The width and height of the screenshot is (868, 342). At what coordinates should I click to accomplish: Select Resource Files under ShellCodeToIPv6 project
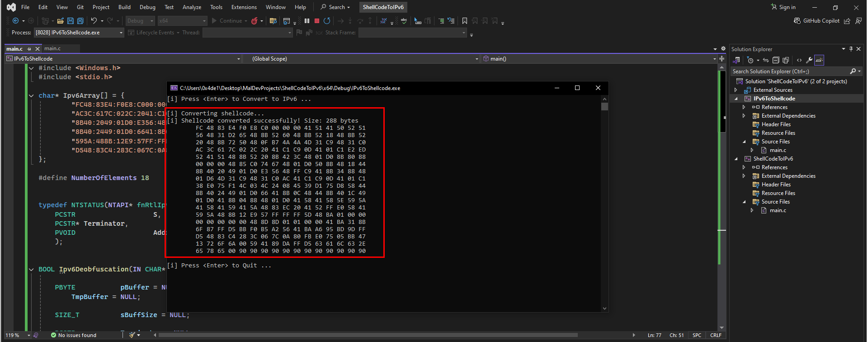pyautogui.click(x=778, y=193)
